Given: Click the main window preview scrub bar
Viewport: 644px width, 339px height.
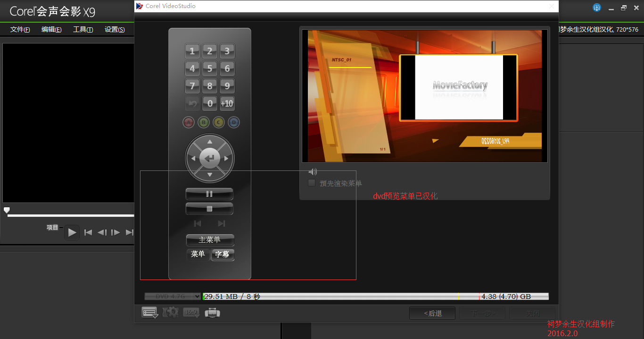Looking at the screenshot, I should 71,216.
